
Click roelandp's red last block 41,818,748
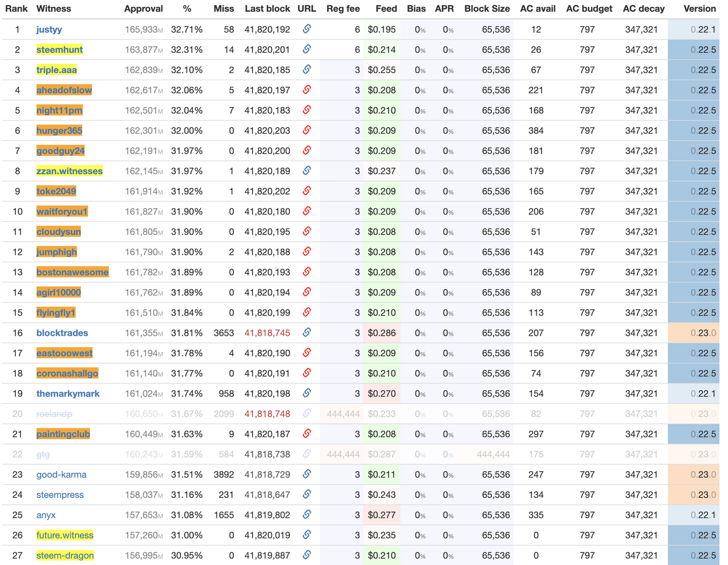pos(267,414)
